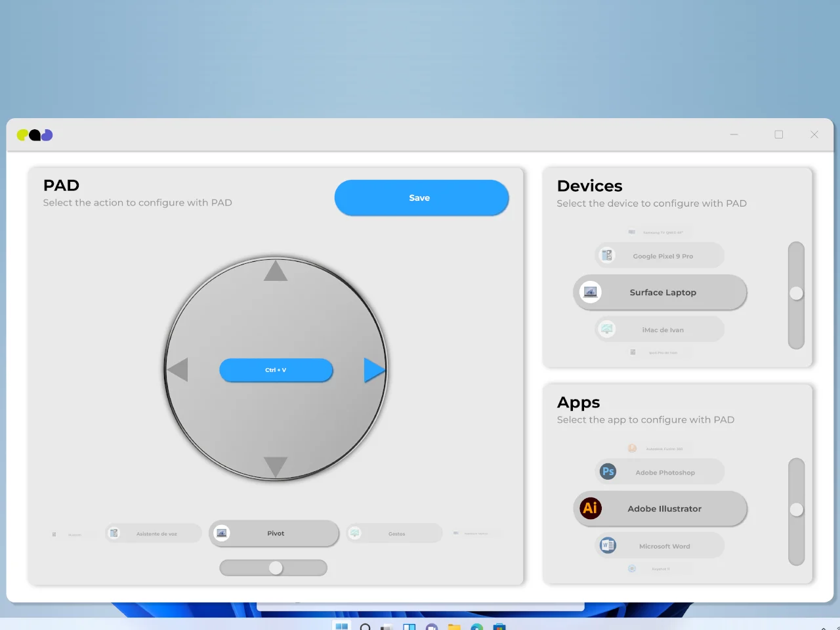Select the Pivot laptop icon in bottom carousel
Viewport: 840px width, 630px height.
click(x=222, y=533)
